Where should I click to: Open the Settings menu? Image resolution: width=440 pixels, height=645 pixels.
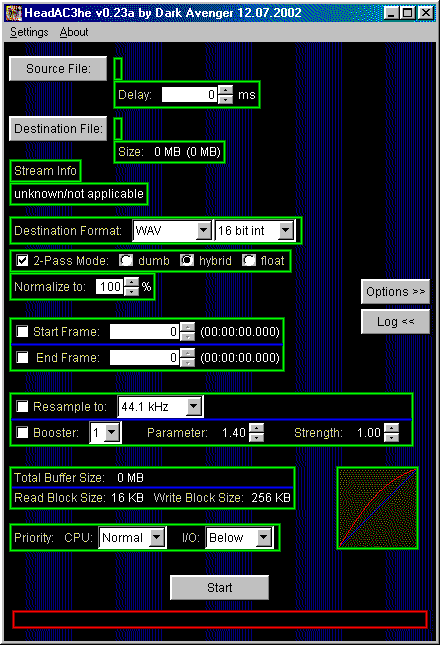[x=29, y=32]
